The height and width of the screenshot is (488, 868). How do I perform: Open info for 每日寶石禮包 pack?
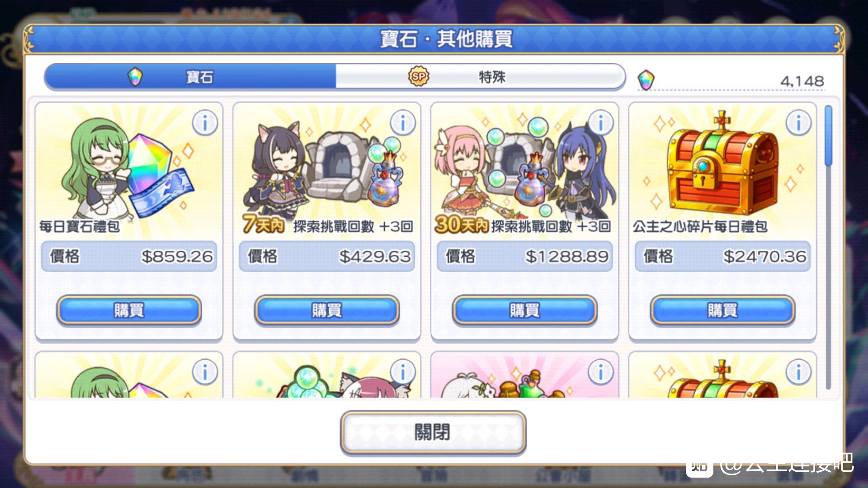click(205, 123)
